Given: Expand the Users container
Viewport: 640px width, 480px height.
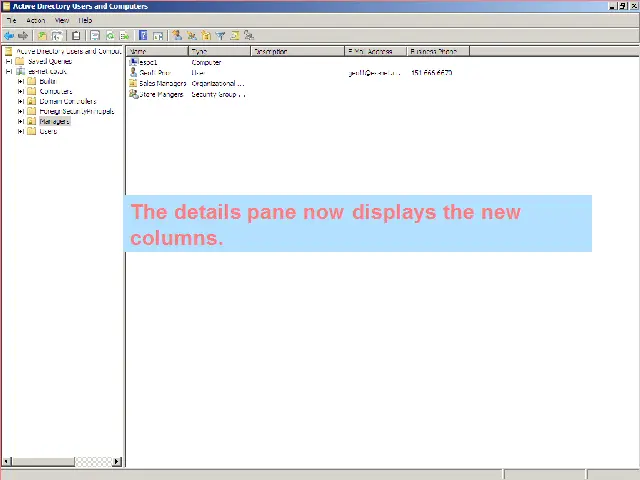Looking at the screenshot, I should (x=20, y=131).
